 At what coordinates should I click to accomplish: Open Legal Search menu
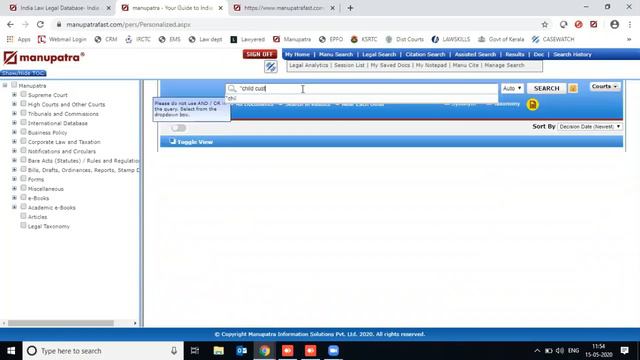coord(379,54)
